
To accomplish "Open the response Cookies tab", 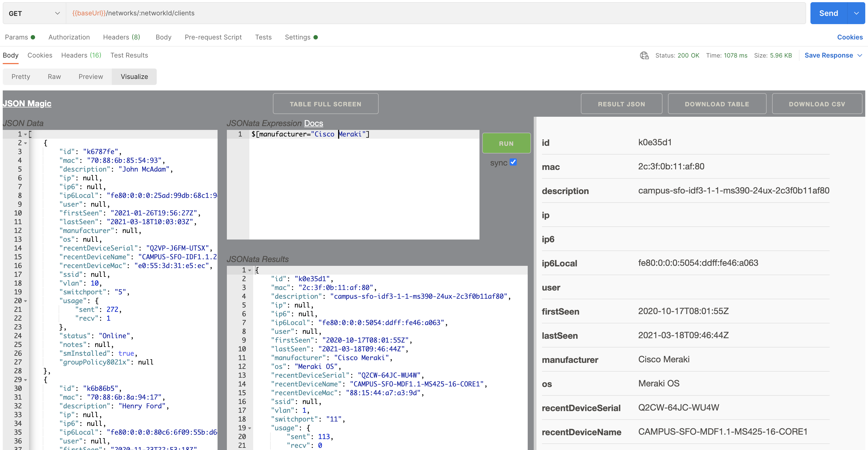I will tap(40, 55).
